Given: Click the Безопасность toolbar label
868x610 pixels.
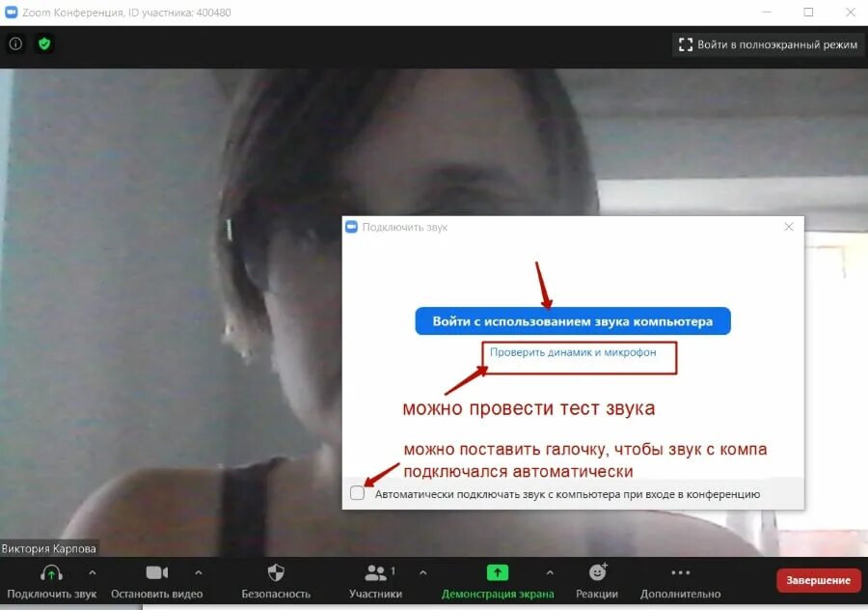Looking at the screenshot, I should click(276, 594).
